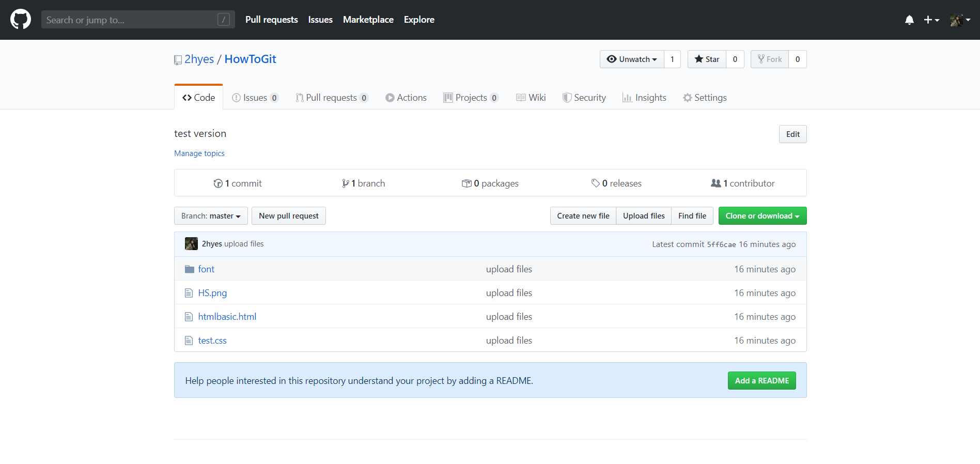Image resolution: width=980 pixels, height=464 pixels.
Task: Open latest commit message upload files
Action: point(244,244)
